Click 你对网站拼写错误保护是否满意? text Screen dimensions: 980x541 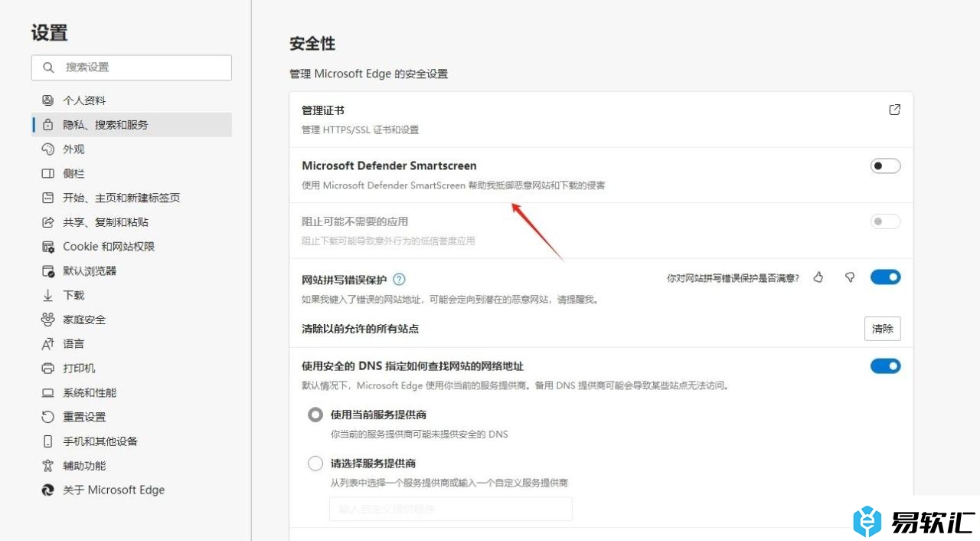pyautogui.click(x=733, y=278)
